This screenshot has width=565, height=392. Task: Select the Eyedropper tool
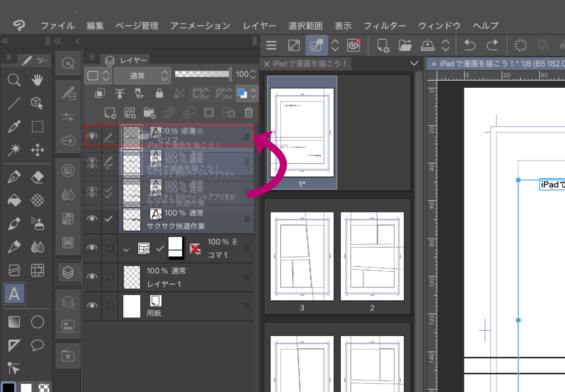(14, 127)
